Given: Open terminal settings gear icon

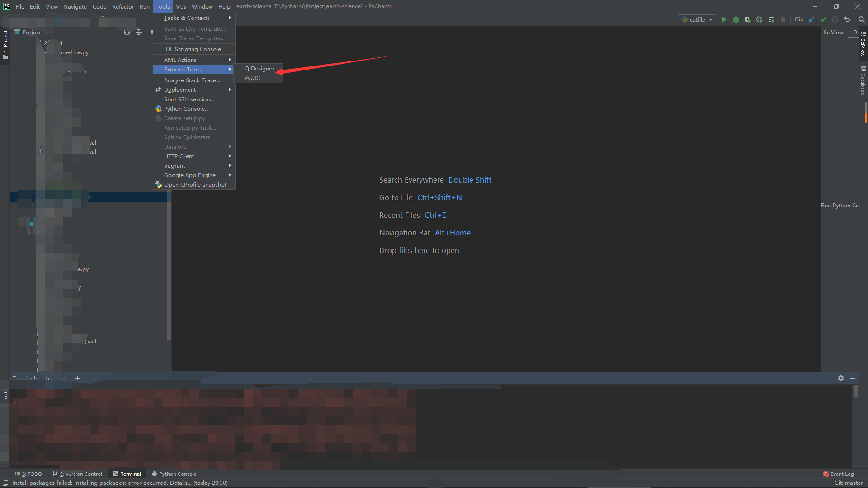Looking at the screenshot, I should (841, 378).
